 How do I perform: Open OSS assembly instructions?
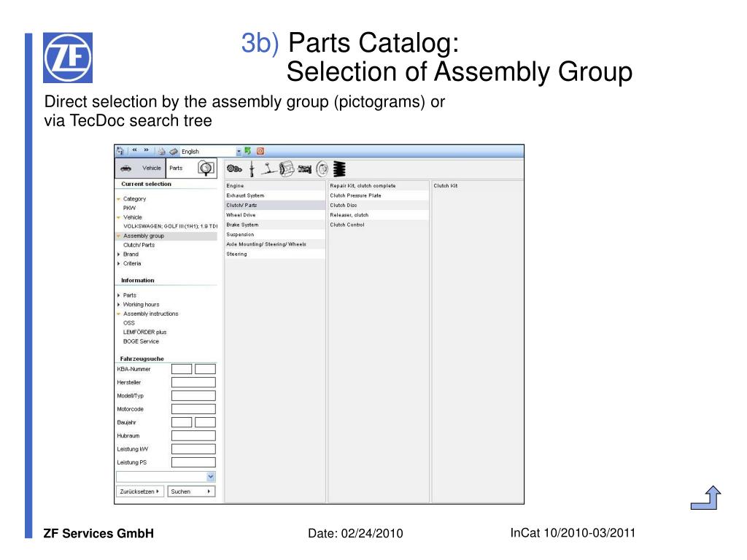pos(128,323)
